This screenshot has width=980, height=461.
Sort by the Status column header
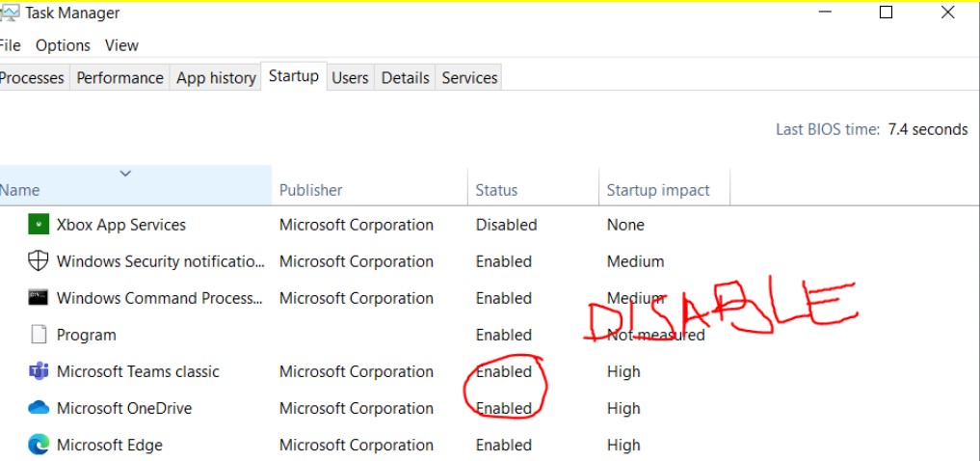click(x=496, y=190)
